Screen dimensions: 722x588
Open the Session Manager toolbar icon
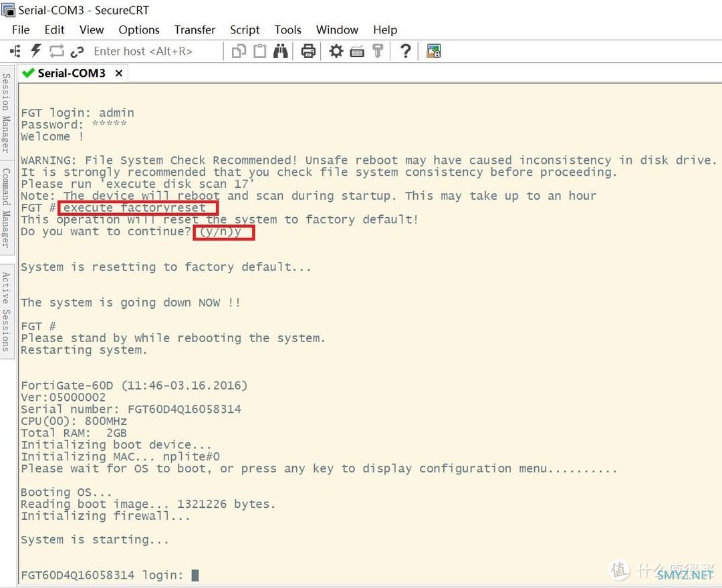(15, 51)
